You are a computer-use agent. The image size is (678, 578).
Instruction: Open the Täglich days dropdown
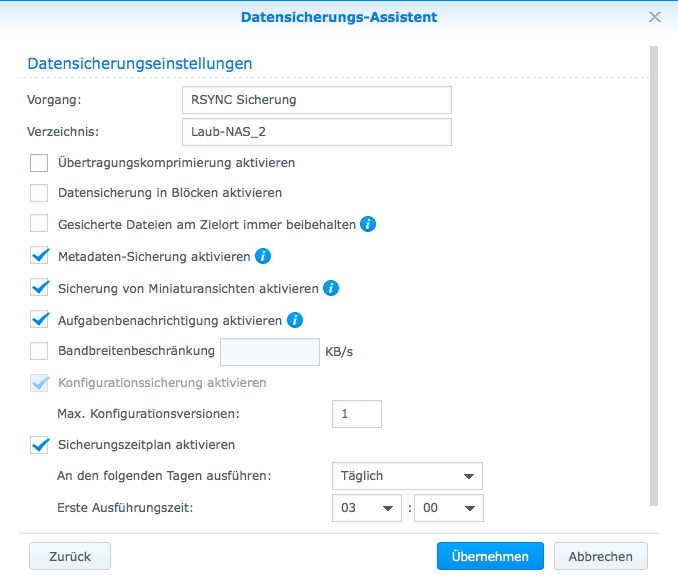(x=407, y=476)
